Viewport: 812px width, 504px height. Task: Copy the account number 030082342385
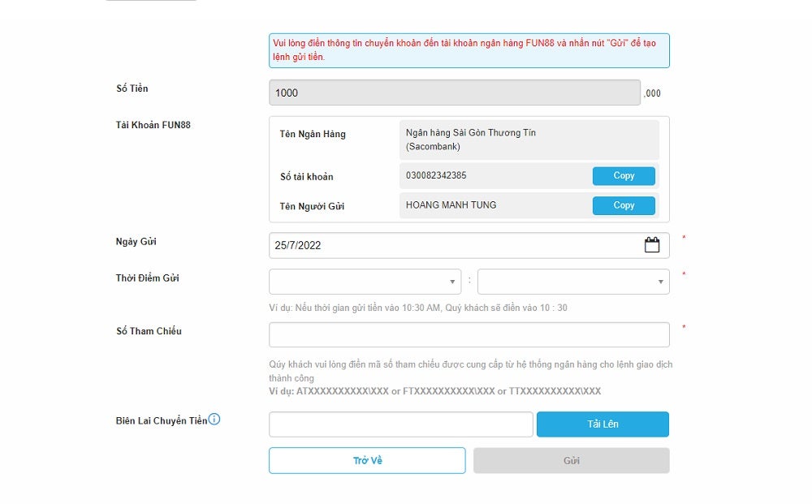coord(624,176)
